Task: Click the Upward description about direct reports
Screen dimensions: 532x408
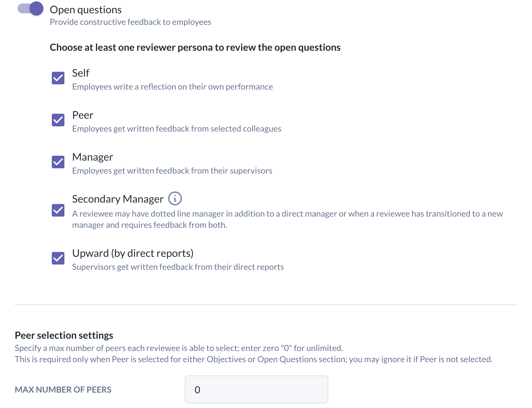Action: (x=178, y=267)
